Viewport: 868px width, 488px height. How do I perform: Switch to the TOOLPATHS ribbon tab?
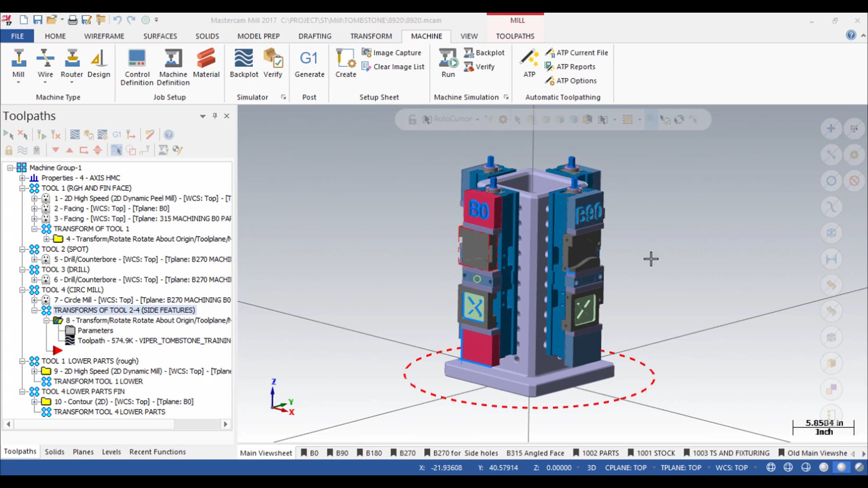(x=515, y=36)
